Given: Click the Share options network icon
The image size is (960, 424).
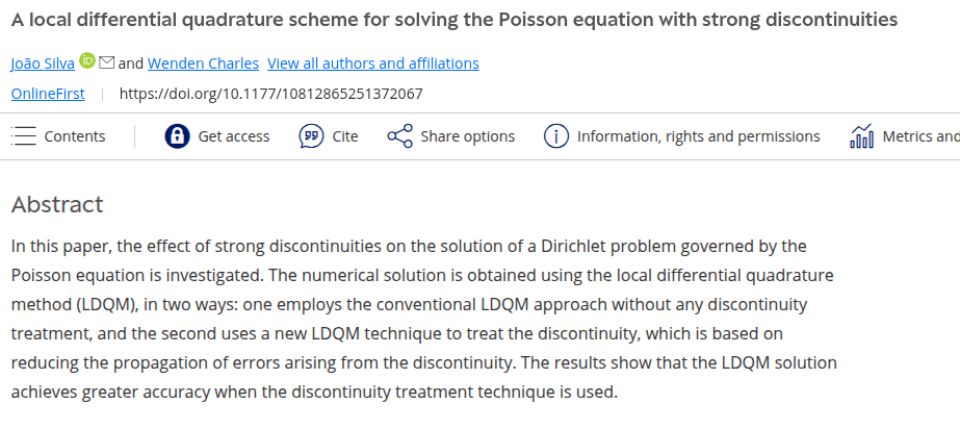Looking at the screenshot, I should (x=399, y=136).
